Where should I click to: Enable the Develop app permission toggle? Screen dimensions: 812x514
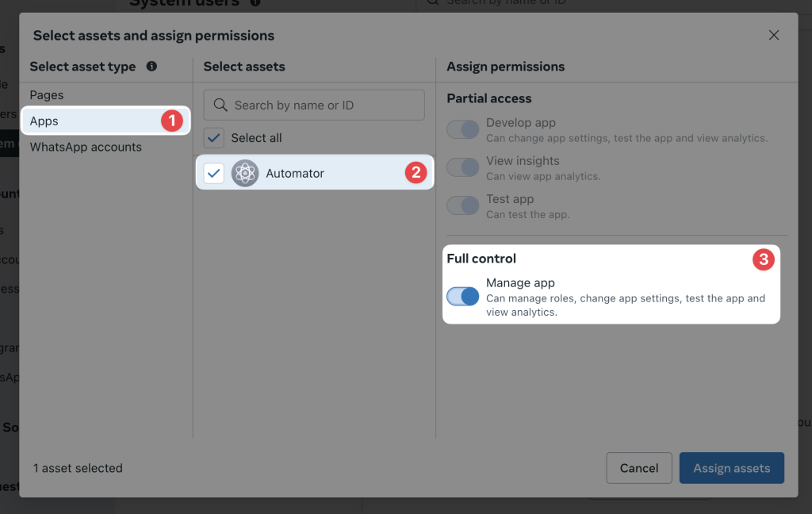[x=462, y=129]
